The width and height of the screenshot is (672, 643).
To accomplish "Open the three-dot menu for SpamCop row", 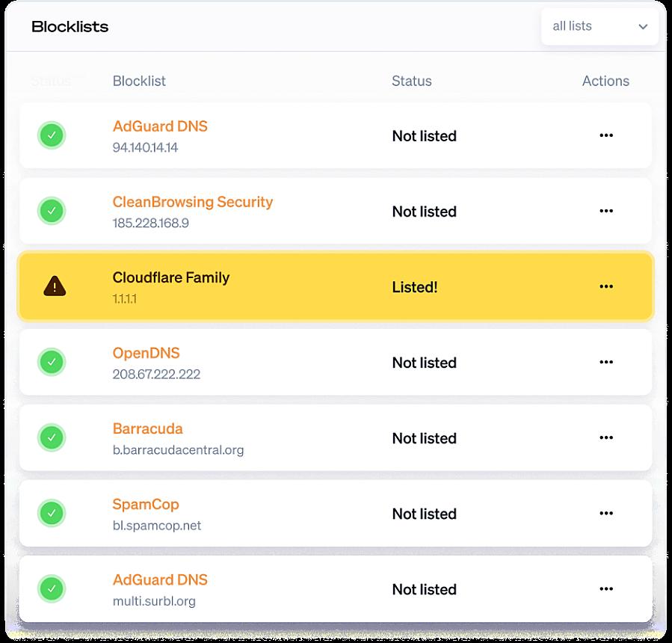I will (606, 513).
